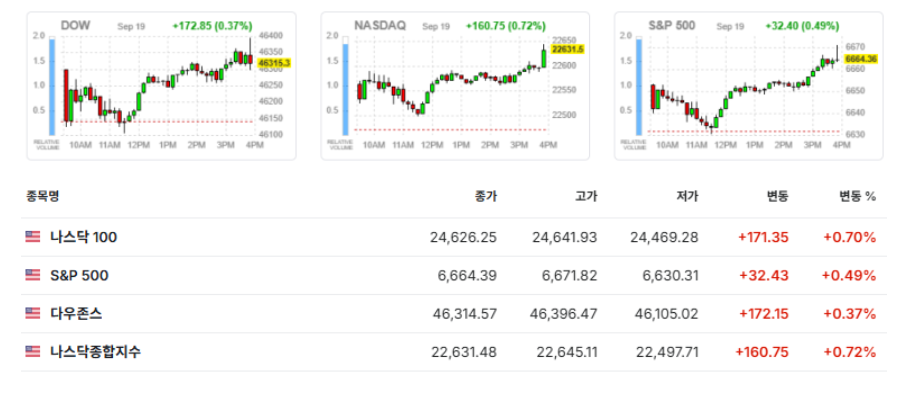Click the flag icon beside 나스닥 100
917x403 pixels.
click(x=33, y=237)
